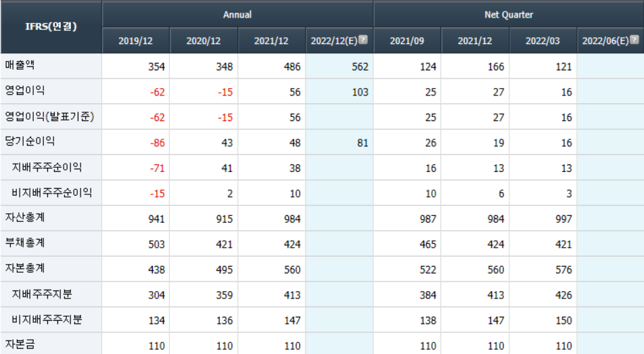
Task: Click the annual 2021/12 column header
Action: [x=271, y=41]
